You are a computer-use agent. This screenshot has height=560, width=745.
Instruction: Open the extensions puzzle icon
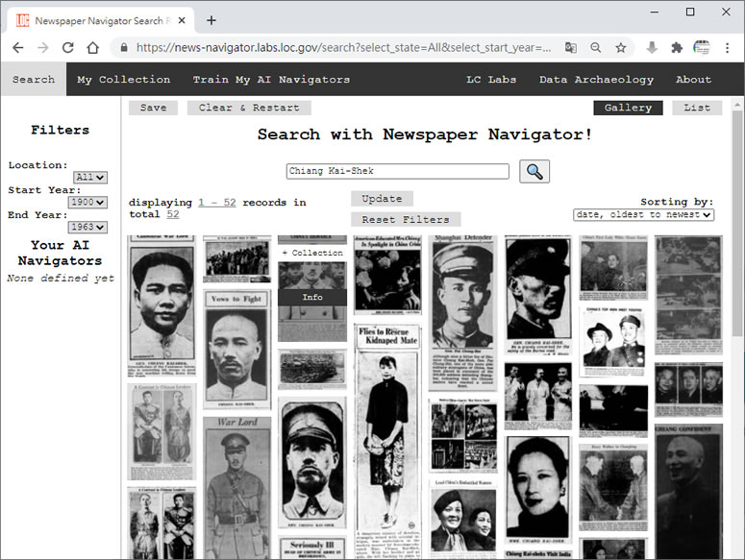[677, 47]
